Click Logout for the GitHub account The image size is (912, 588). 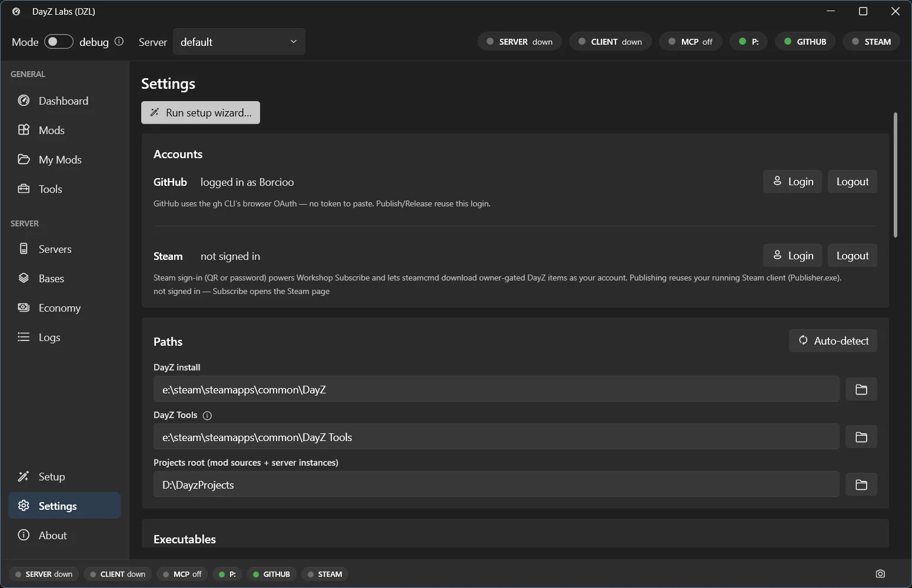[853, 181]
